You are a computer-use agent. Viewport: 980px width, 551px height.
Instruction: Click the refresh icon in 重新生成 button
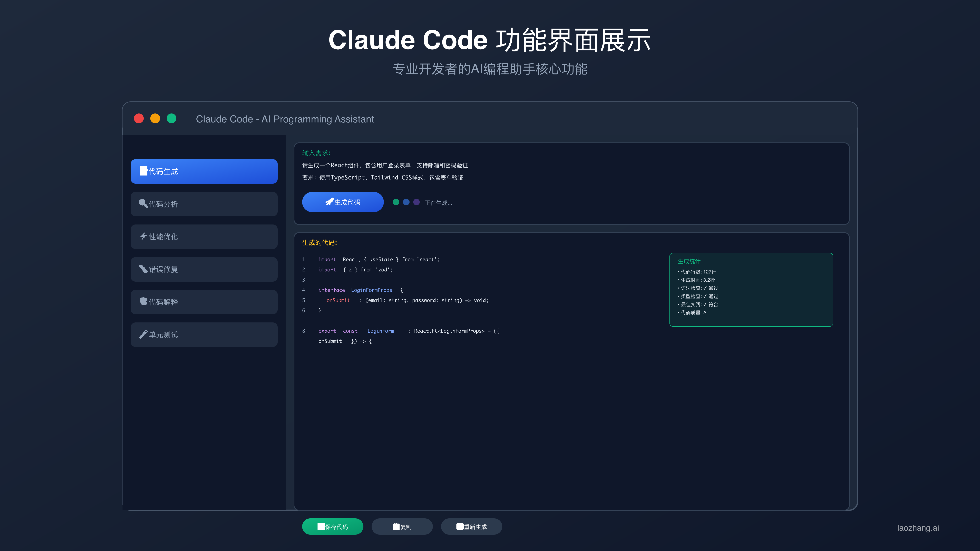[x=460, y=526]
